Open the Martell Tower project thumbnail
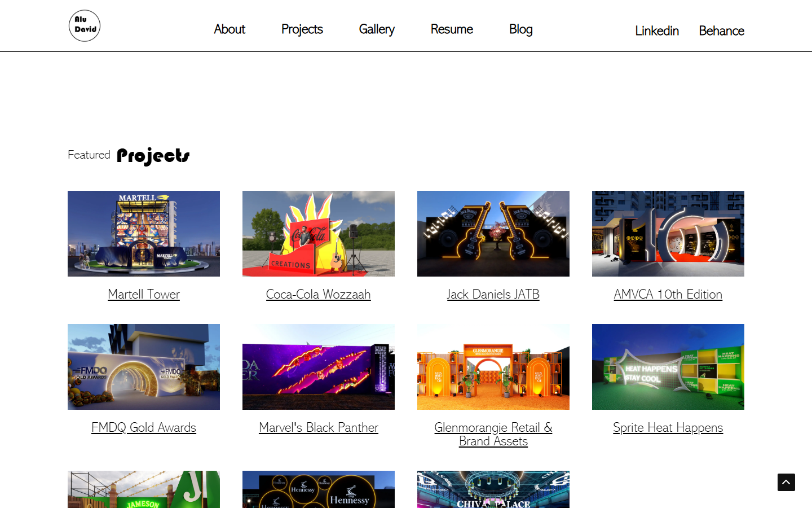Image resolution: width=812 pixels, height=508 pixels. coord(144,234)
